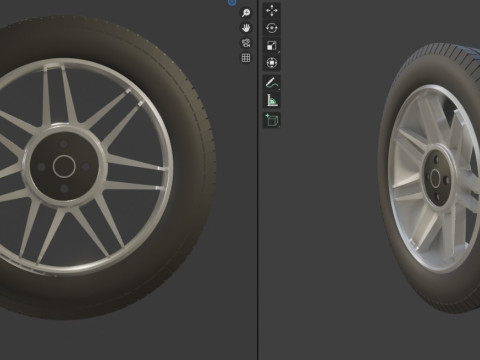Image resolution: width=480 pixels, height=360 pixels.
Task: Select the Measure ruler tool
Action: [x=272, y=100]
